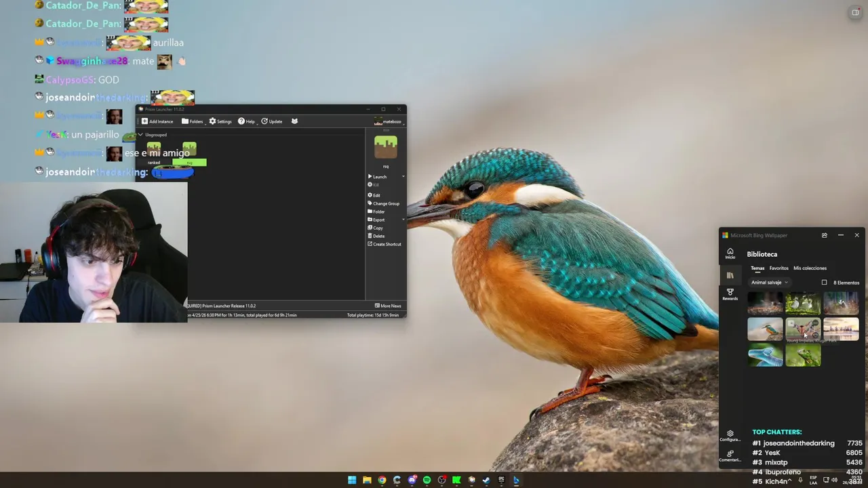Open Spotify from the taskbar
868x488 pixels.
click(427, 480)
